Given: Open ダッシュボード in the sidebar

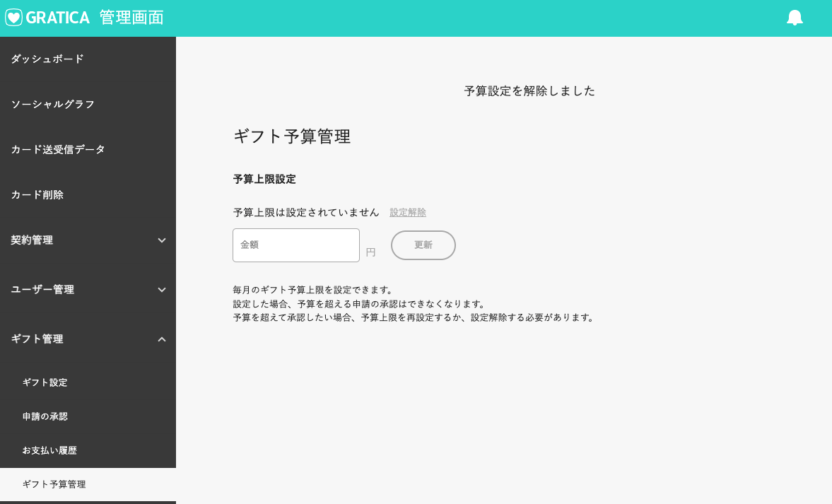Looking at the screenshot, I should coord(47,59).
